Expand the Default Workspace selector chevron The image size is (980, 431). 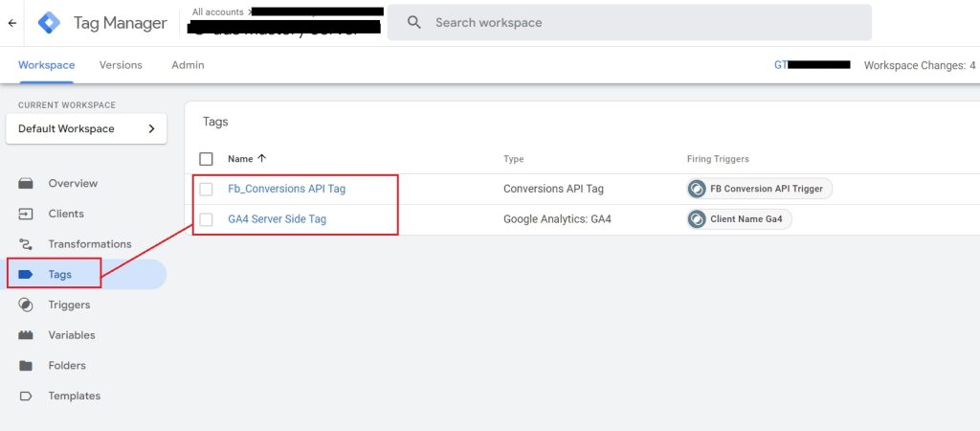click(151, 129)
